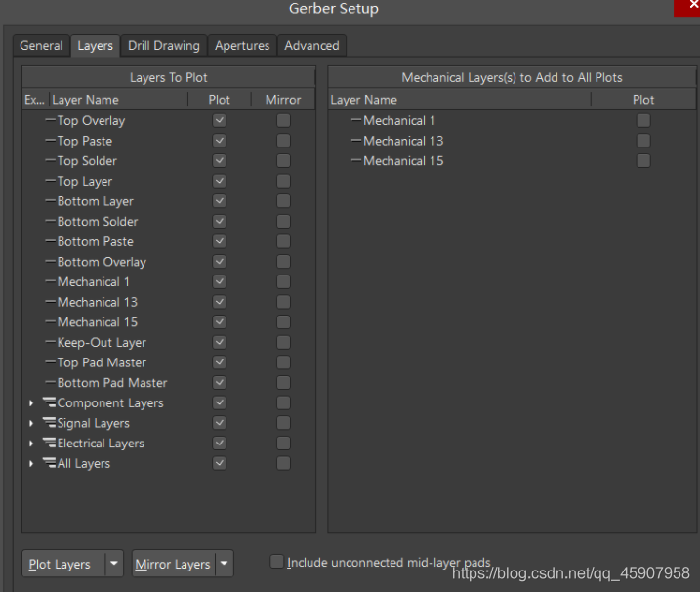Check Plot for Mechanical 15 in right panel
This screenshot has height=592, width=700.
643,161
